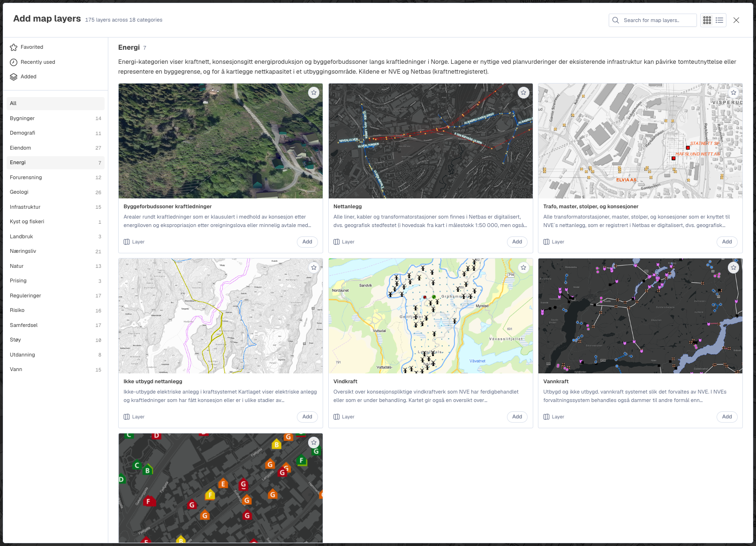Click Layer icon on Vannkraft card

point(546,417)
